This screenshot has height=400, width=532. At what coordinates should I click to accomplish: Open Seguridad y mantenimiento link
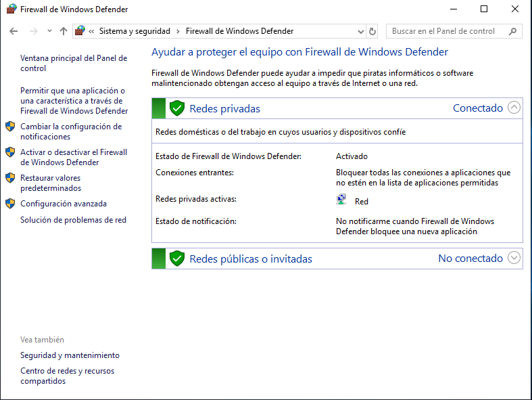coord(70,355)
